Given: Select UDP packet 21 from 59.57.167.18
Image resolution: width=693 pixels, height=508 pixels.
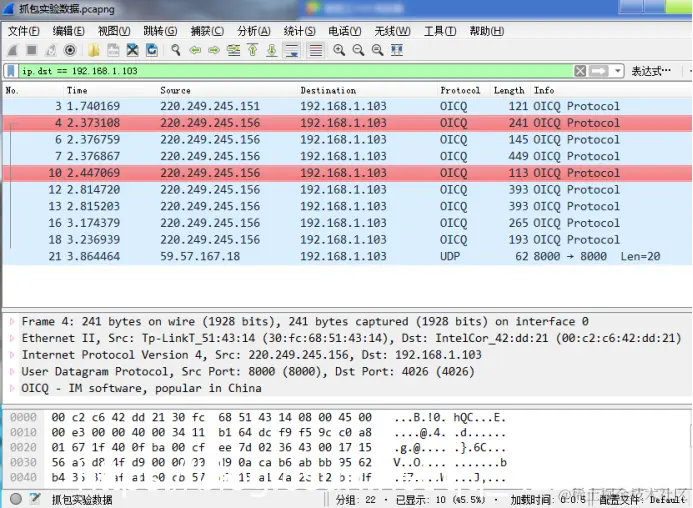Looking at the screenshot, I should pos(347,256).
